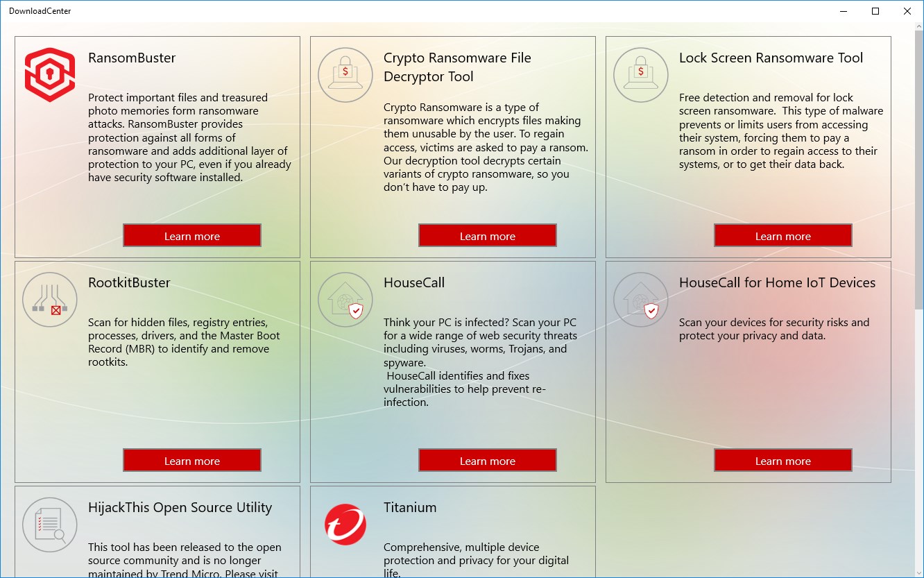
Task: Click the 'Think your PC is infected?' description
Action: 480,362
